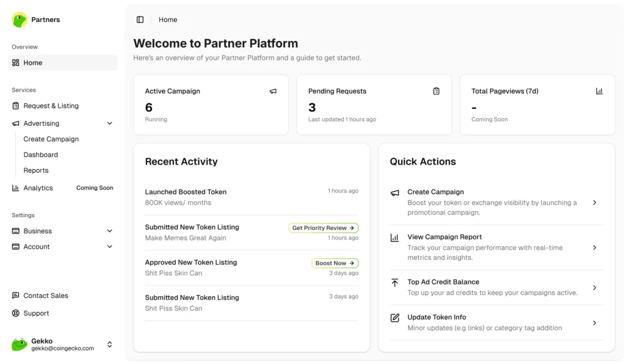
Task: Expand the Business settings section
Action: pos(110,231)
